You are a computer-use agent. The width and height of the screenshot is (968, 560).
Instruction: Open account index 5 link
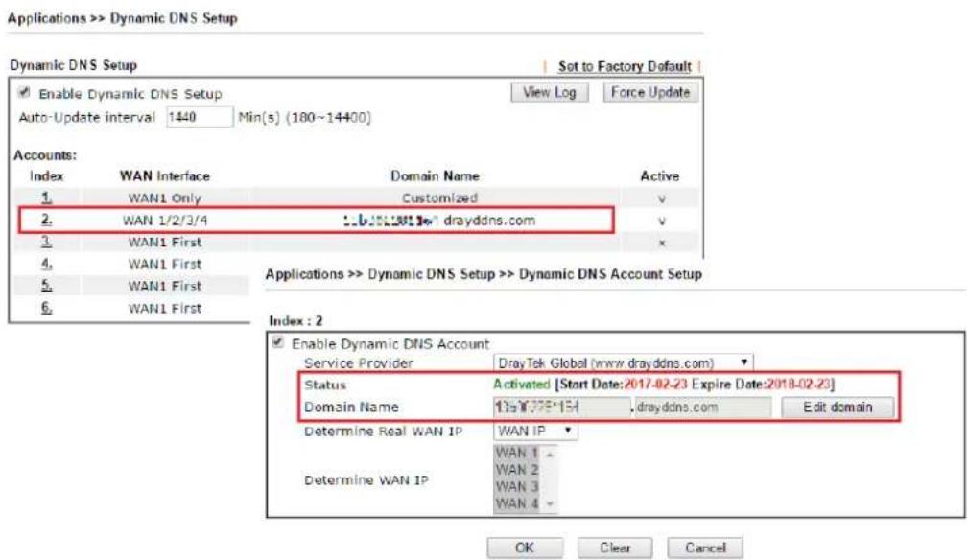pos(46,286)
